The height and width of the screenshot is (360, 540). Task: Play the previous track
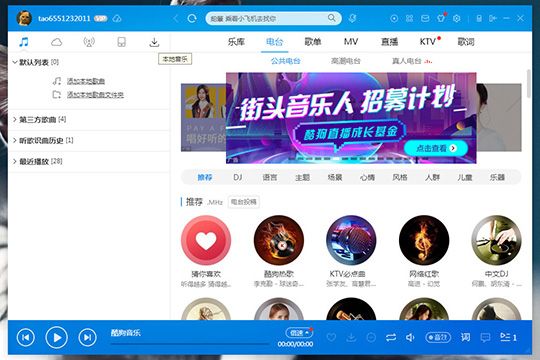click(26, 337)
